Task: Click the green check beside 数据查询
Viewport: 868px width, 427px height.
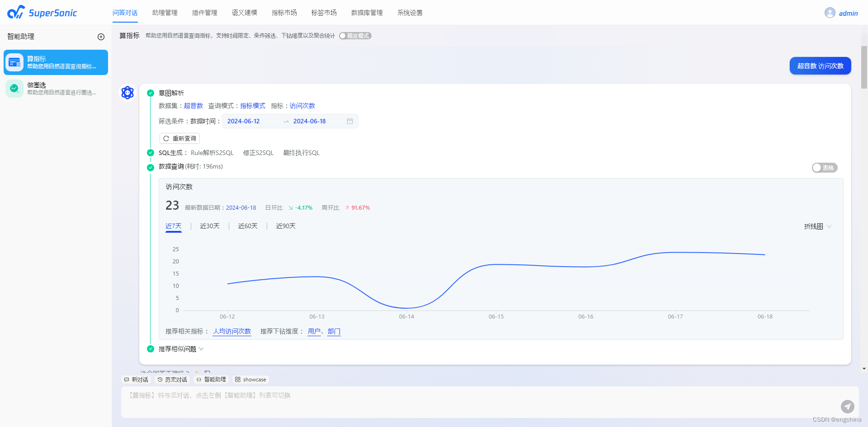Action: (x=151, y=167)
